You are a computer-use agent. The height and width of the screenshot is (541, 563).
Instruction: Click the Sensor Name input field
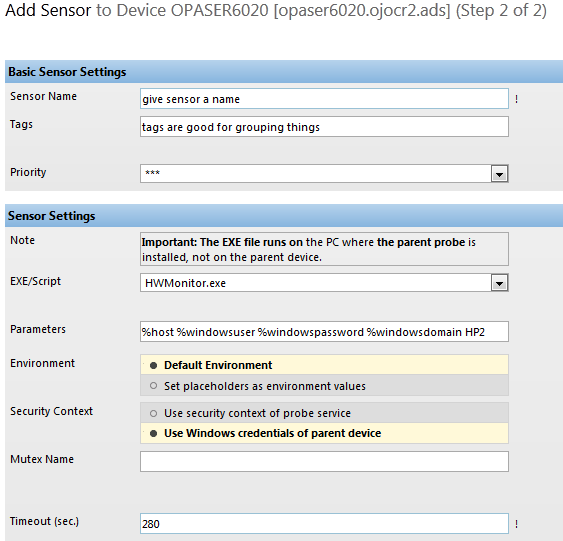(x=324, y=99)
